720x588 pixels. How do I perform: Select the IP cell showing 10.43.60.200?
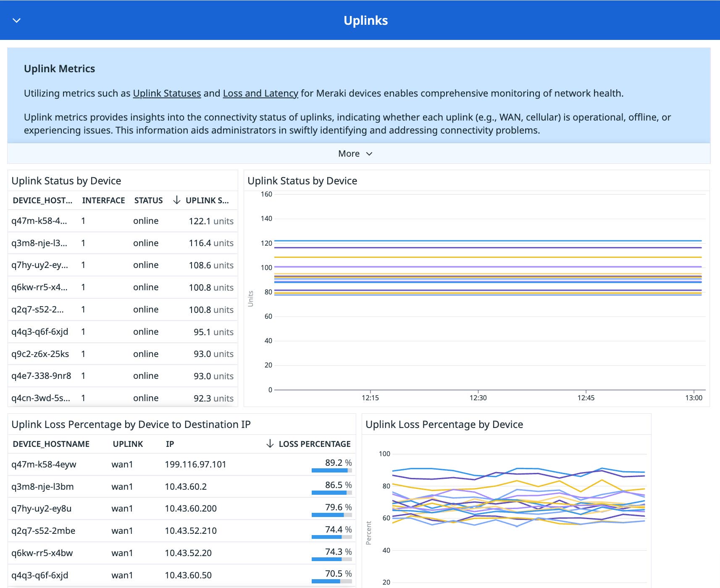click(x=191, y=509)
